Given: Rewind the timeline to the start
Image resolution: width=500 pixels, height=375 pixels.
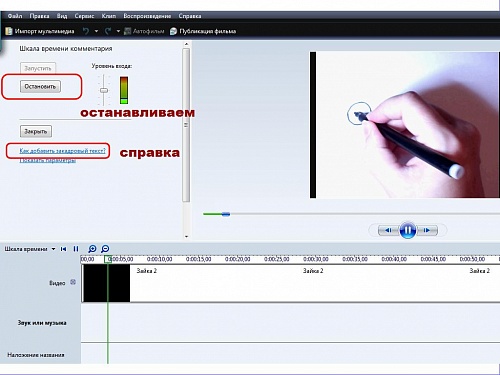Looking at the screenshot, I should 63,249.
